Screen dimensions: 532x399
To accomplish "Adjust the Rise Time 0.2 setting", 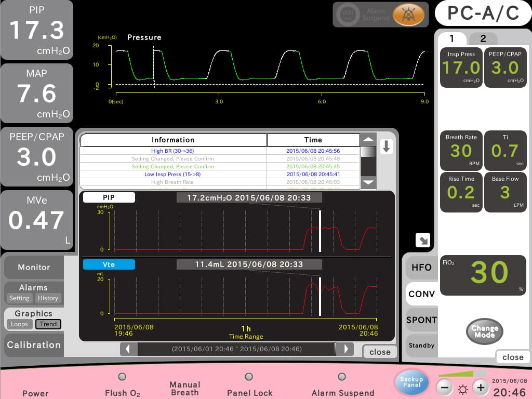I will point(461,192).
